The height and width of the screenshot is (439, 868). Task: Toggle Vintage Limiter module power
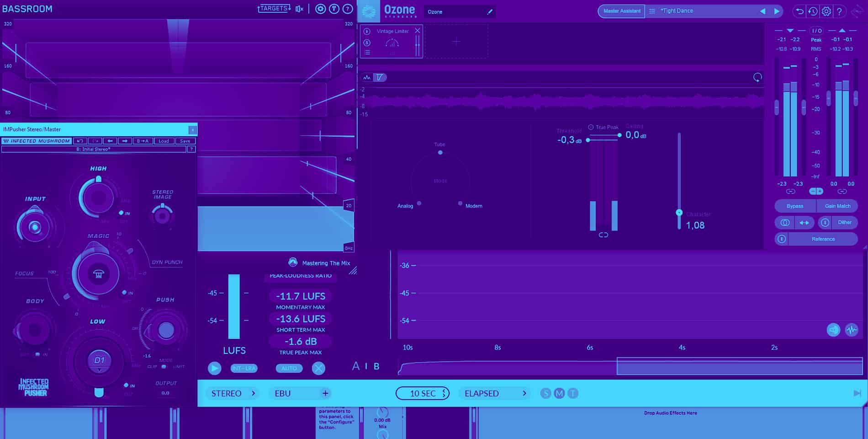[x=367, y=32]
